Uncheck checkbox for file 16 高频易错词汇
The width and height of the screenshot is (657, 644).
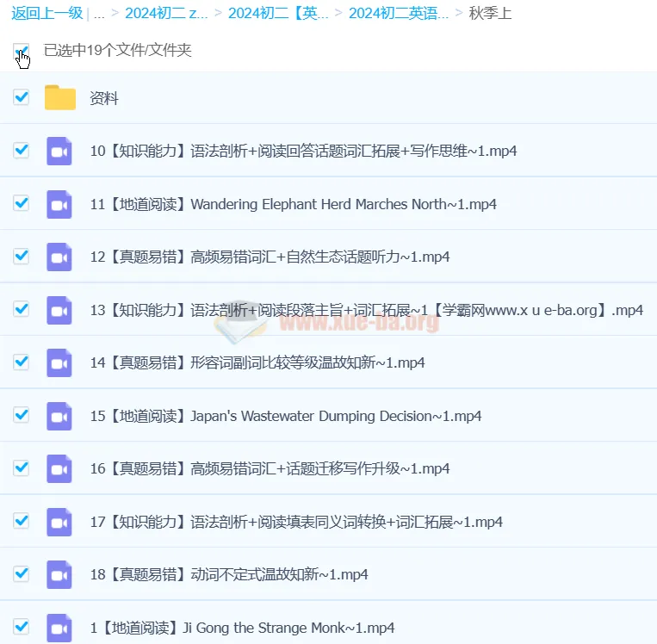coord(21,468)
